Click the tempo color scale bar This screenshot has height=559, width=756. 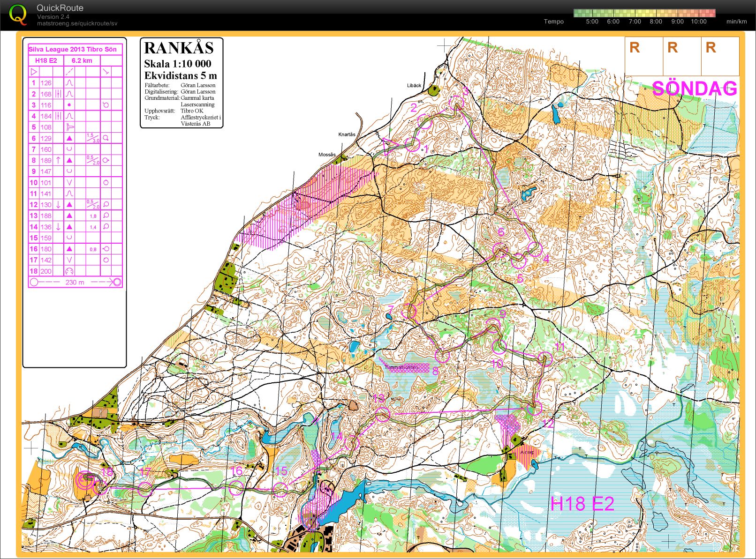[644, 13]
